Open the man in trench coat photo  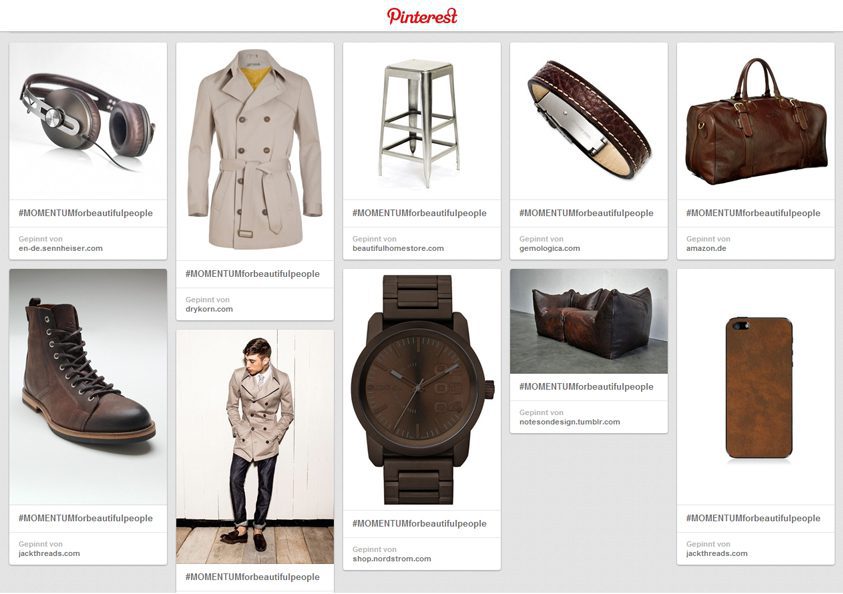tap(255, 447)
